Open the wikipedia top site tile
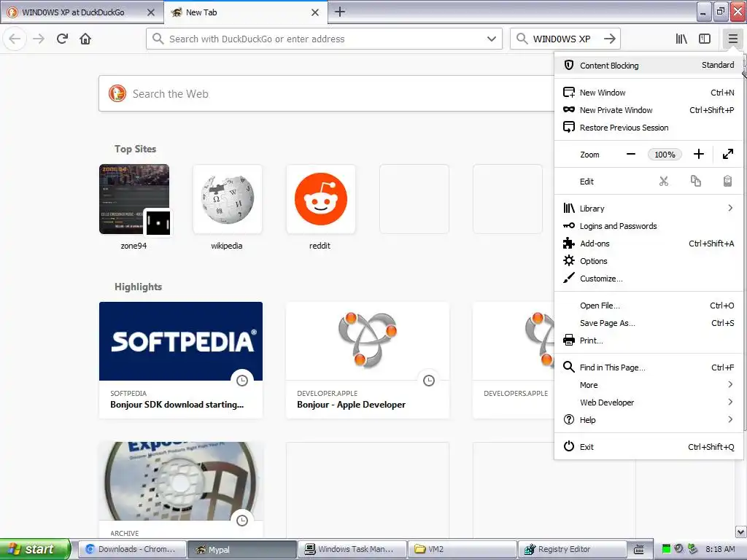Image resolution: width=747 pixels, height=560 pixels. click(228, 199)
